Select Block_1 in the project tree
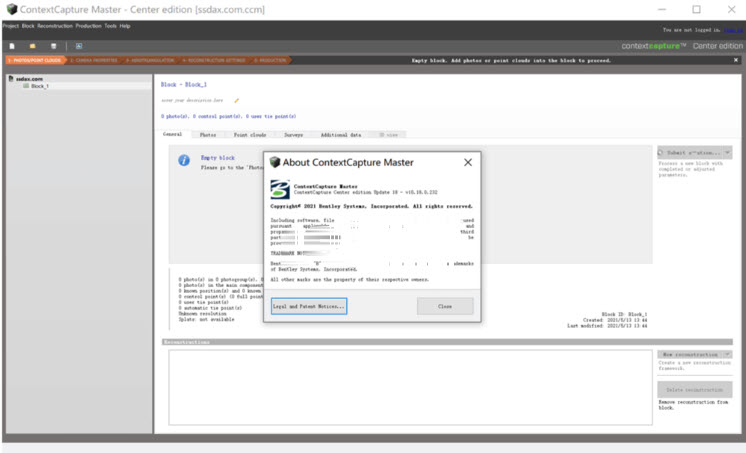The height and width of the screenshot is (453, 746). pyautogui.click(x=40, y=86)
